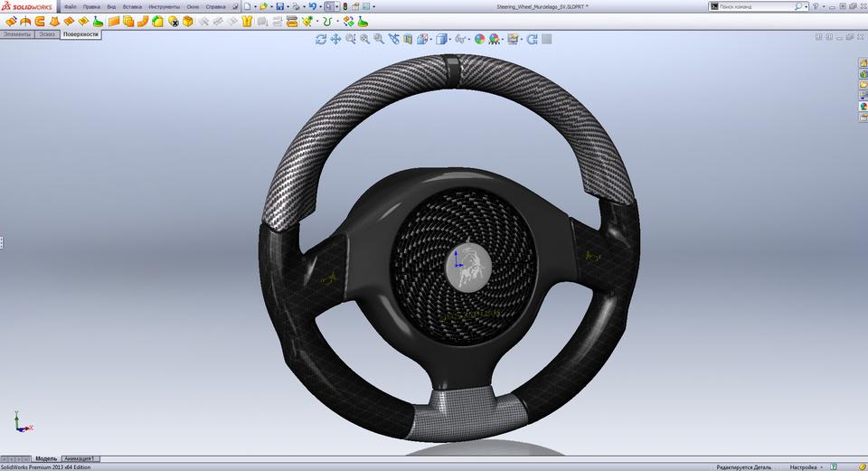Select the Boundary Surface tool
868x471 pixels.
(x=69, y=22)
